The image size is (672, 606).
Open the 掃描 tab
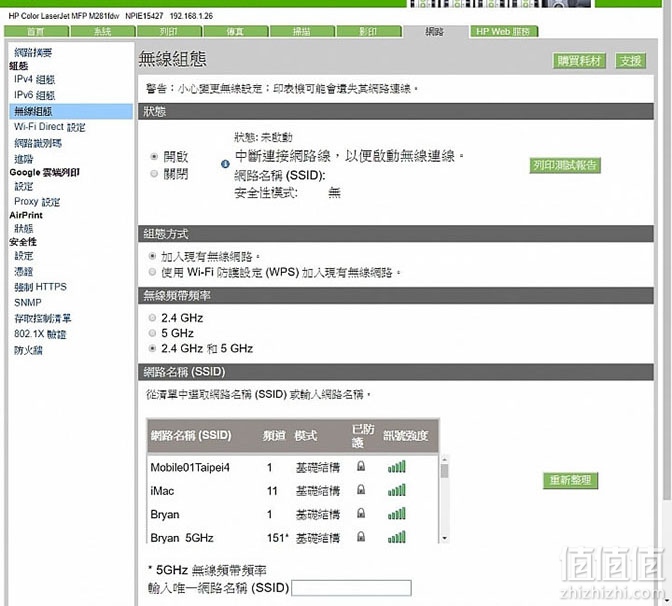pyautogui.click(x=302, y=31)
